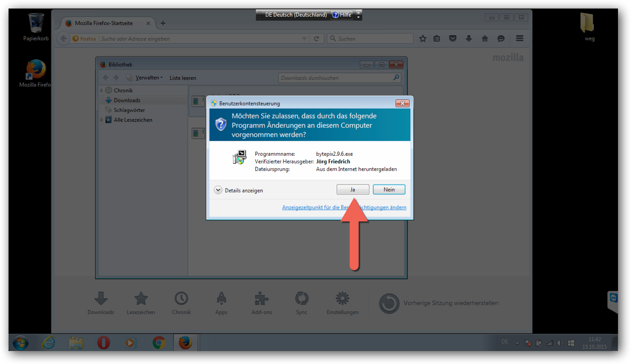Select Alle Lesezeichen in the Bibliothek sidebar
The height and width of the screenshot is (364, 631).
(x=133, y=120)
